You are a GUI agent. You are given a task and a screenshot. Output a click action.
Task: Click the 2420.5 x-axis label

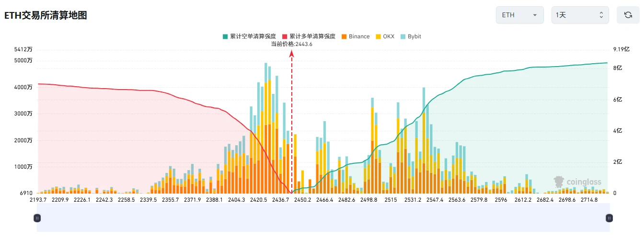pos(259,200)
